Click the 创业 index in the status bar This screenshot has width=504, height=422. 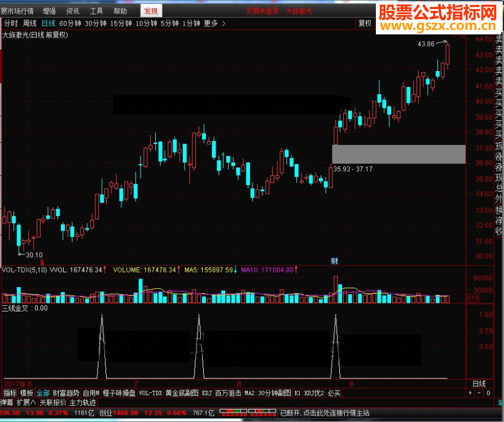(106, 413)
